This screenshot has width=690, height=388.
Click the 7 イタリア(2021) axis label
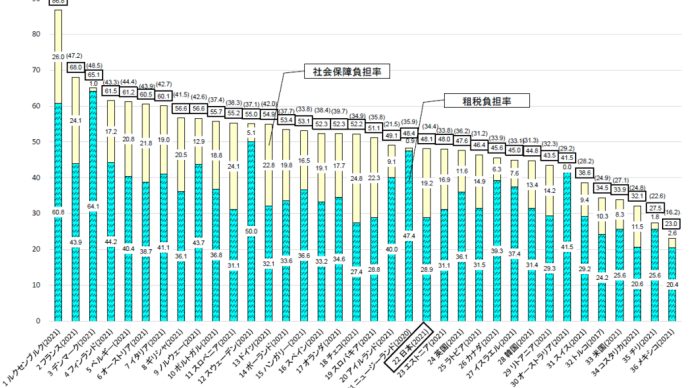coord(144,349)
